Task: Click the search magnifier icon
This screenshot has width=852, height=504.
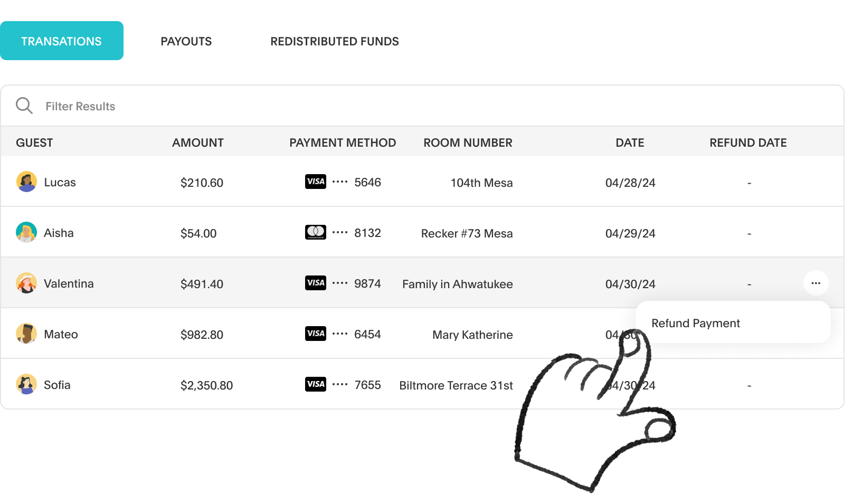Action: 24,106
